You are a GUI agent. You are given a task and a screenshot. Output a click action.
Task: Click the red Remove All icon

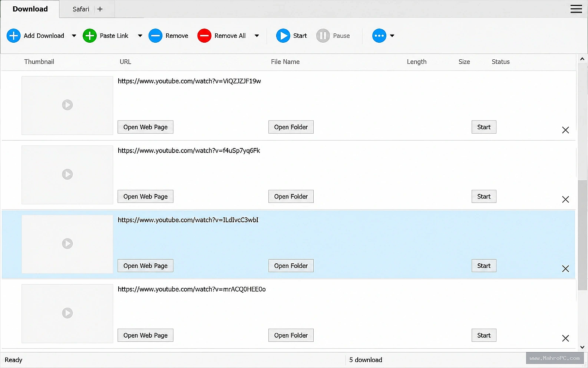(204, 36)
